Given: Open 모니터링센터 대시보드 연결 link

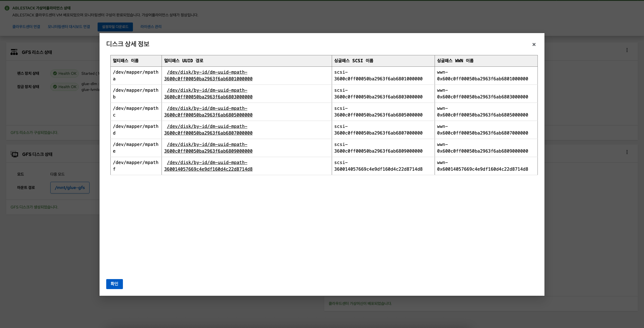Looking at the screenshot, I should 69,27.
